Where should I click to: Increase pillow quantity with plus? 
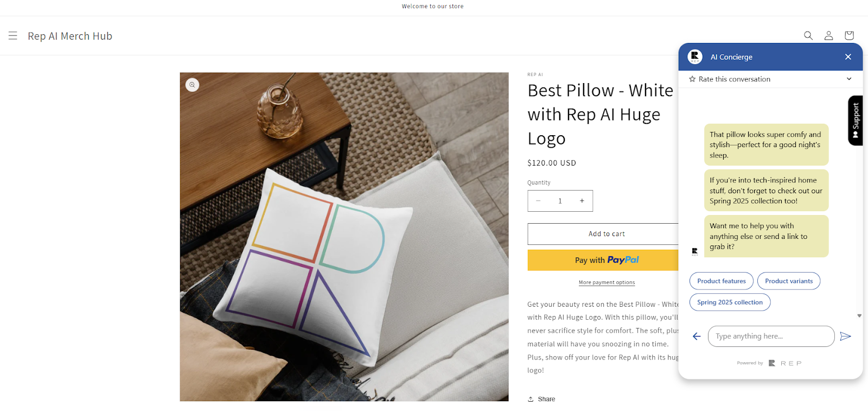click(x=582, y=201)
